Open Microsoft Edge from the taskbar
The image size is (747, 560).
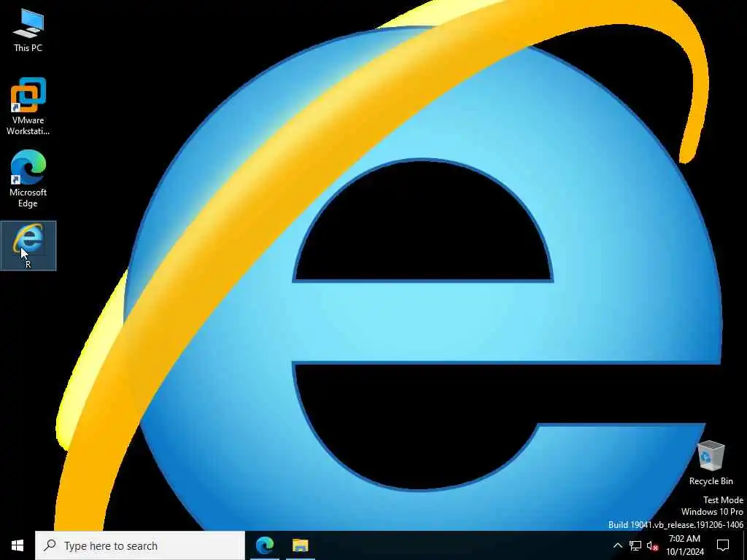point(265,545)
